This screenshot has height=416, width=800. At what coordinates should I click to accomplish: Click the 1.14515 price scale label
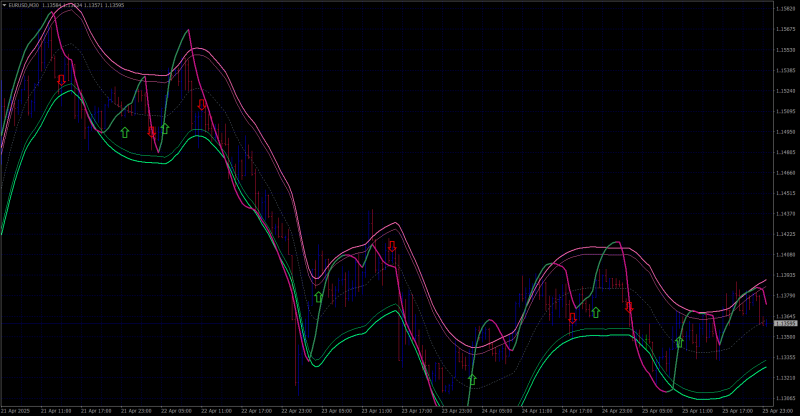click(785, 193)
